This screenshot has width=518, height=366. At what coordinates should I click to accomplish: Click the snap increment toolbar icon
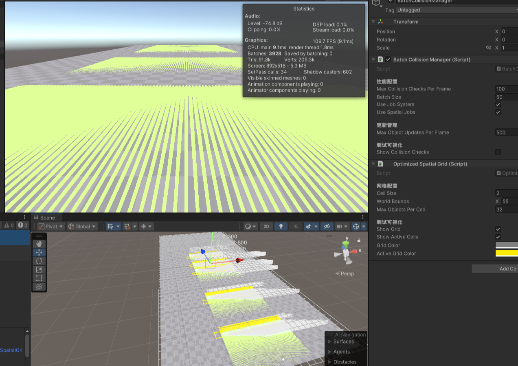pyautogui.click(x=144, y=226)
